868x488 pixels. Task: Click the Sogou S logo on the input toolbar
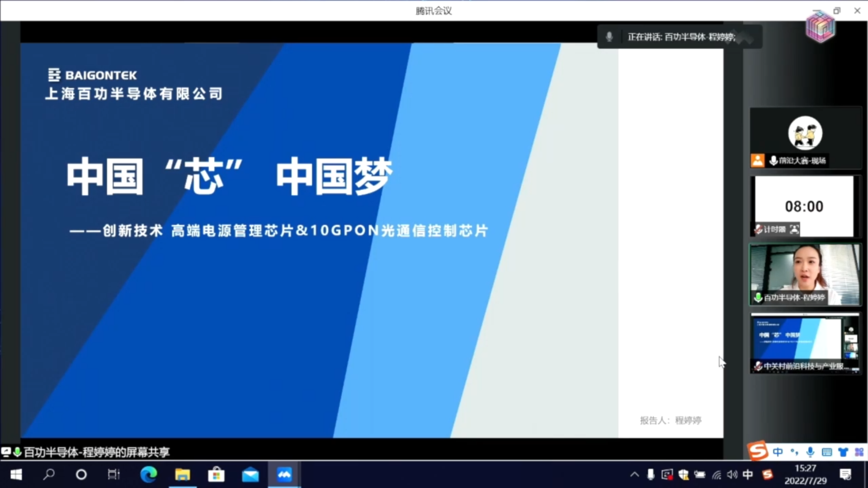coord(758,450)
